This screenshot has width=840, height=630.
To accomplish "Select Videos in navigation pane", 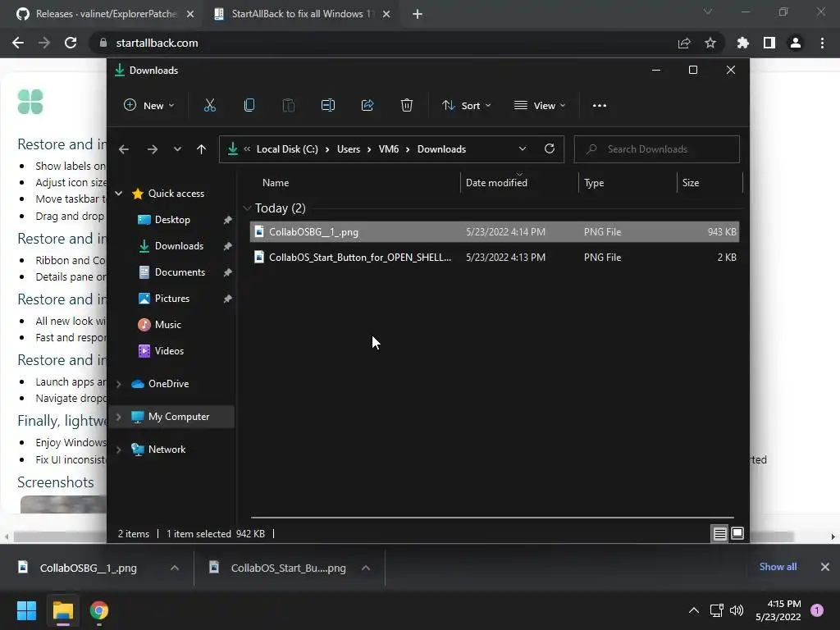I will (169, 351).
